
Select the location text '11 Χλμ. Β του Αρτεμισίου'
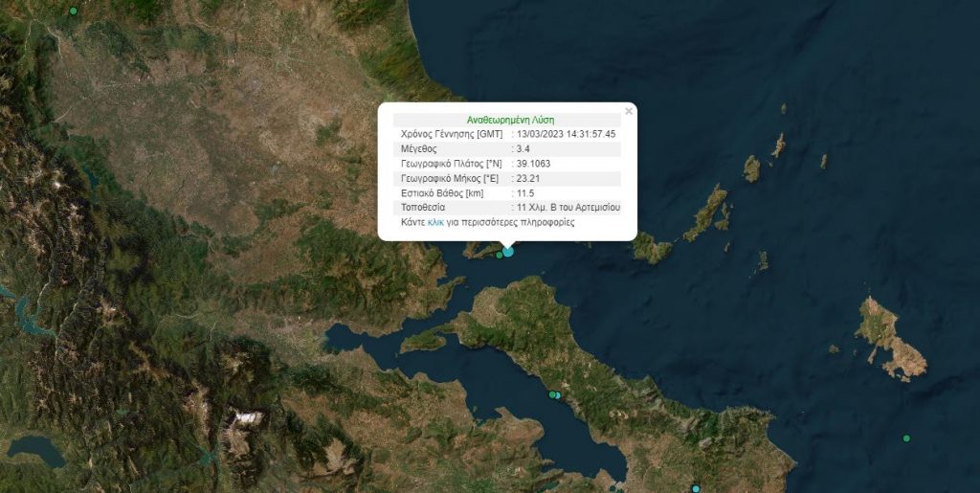568,207
